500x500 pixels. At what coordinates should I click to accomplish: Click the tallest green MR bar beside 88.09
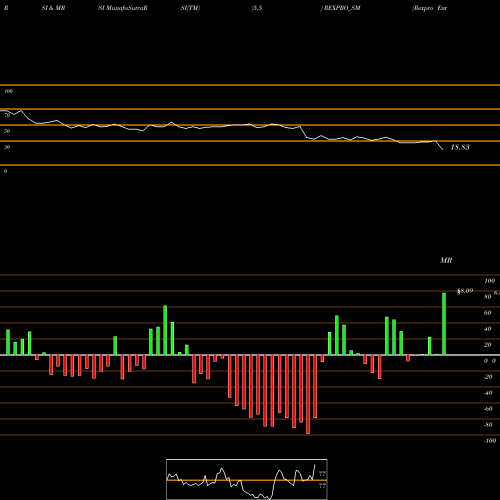444,324
